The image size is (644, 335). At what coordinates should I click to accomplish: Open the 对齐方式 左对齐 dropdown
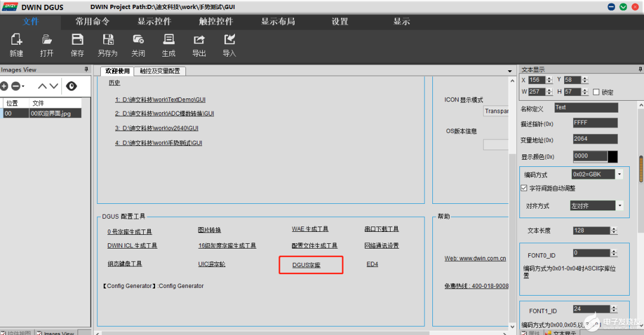coord(620,206)
